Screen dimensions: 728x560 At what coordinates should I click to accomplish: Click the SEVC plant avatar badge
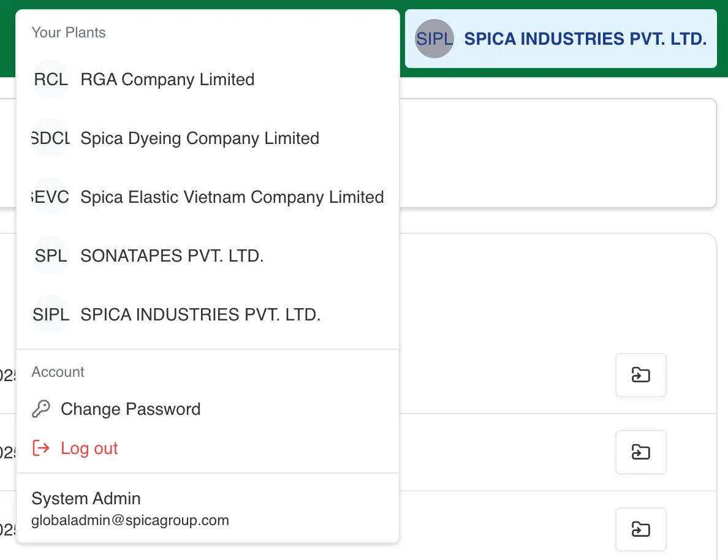click(51, 197)
